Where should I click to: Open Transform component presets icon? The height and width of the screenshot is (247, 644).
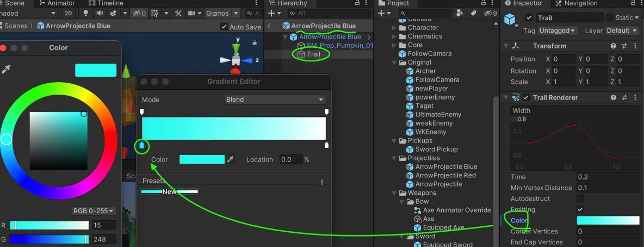point(624,46)
